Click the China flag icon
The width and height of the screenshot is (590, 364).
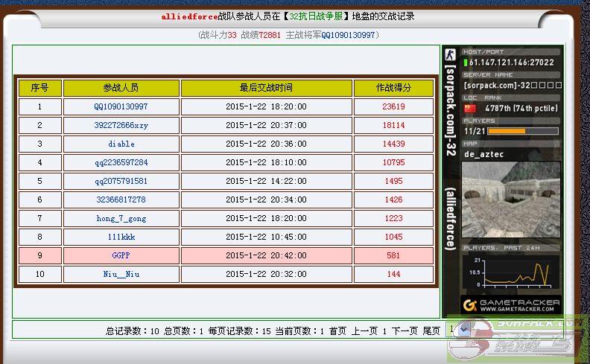point(469,108)
